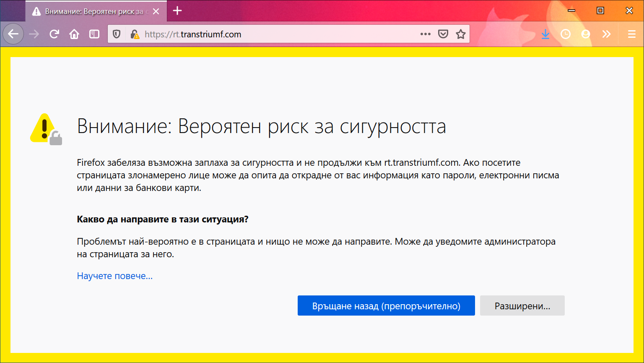Screen dimensions: 644x363
Task: Save the page to Pocket
Action: click(x=443, y=34)
